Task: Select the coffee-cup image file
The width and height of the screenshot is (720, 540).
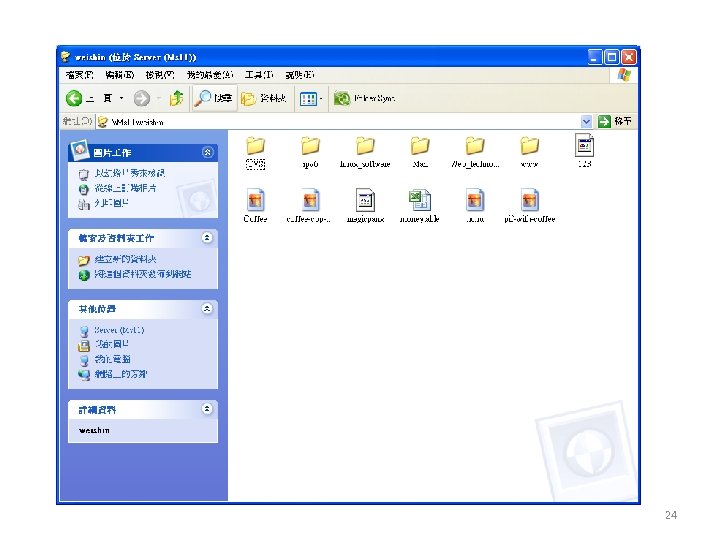Action: coord(309,206)
